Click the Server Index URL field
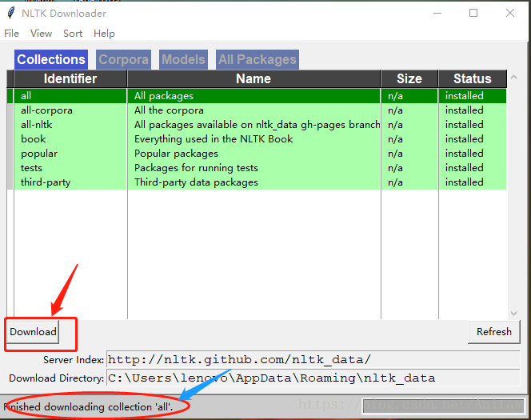 pos(313,360)
